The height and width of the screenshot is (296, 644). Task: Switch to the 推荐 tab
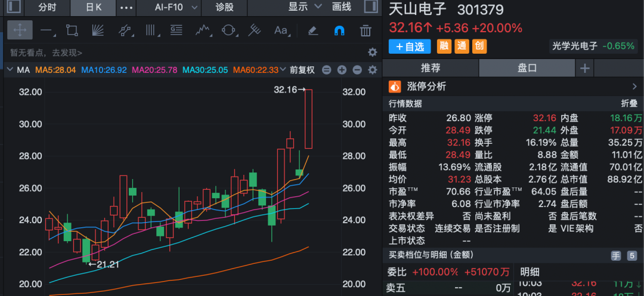[431, 68]
